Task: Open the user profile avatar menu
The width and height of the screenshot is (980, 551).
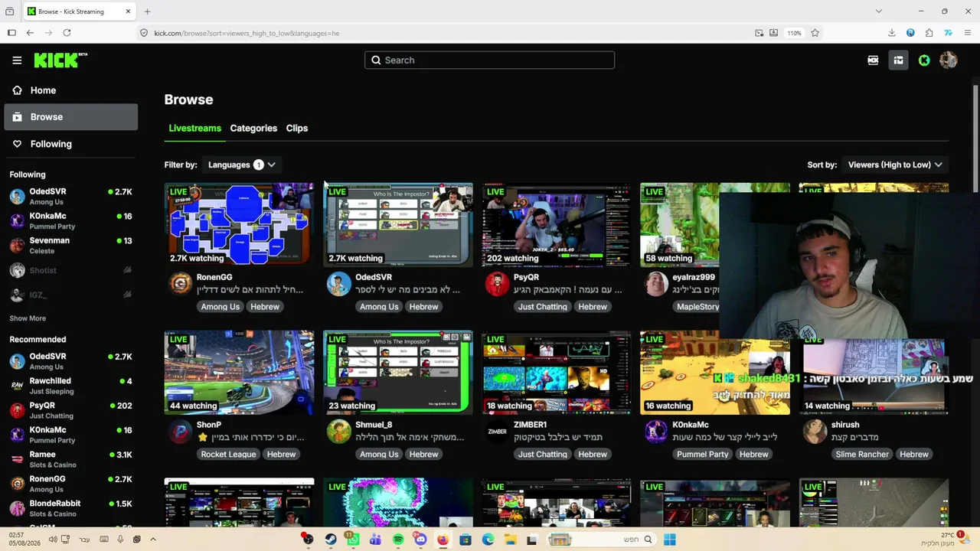Action: [x=948, y=60]
